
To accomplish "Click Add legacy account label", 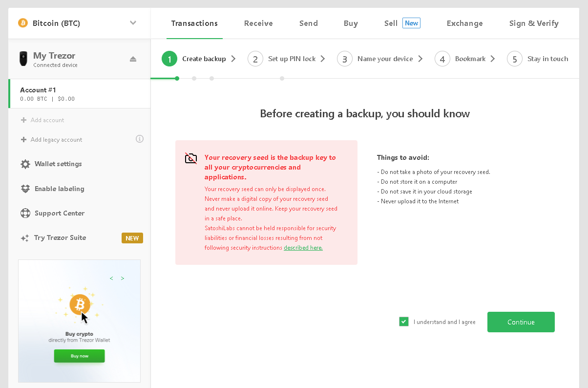I will [x=57, y=140].
